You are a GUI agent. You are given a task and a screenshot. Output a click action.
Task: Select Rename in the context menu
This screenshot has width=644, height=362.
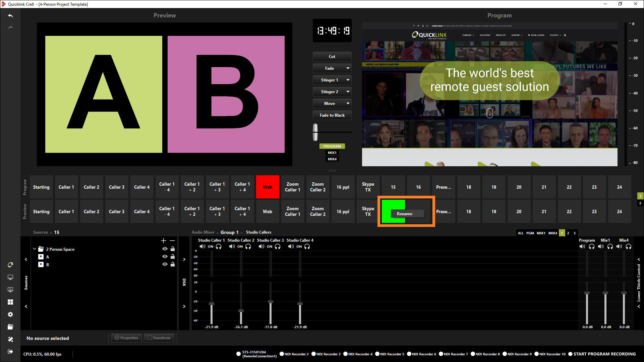(405, 214)
